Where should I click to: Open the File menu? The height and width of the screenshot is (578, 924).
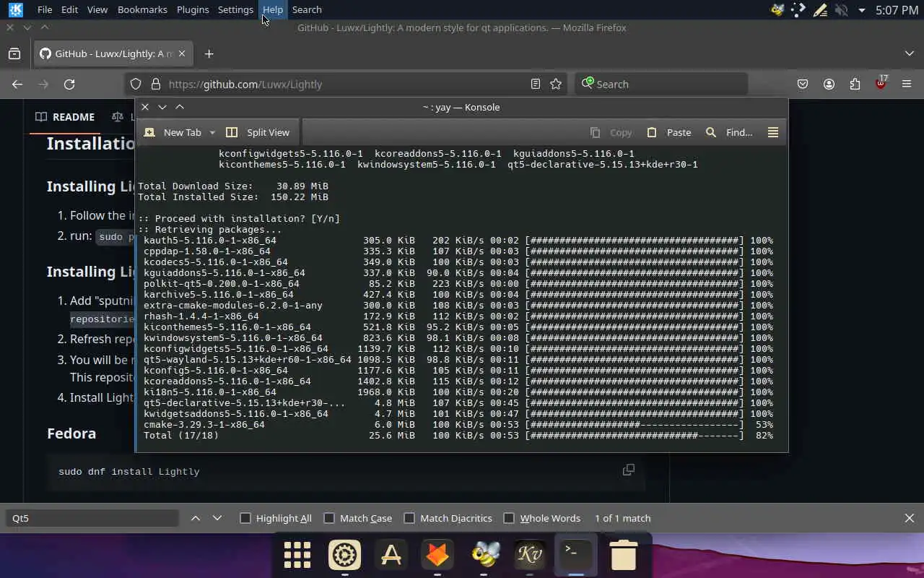click(x=45, y=9)
